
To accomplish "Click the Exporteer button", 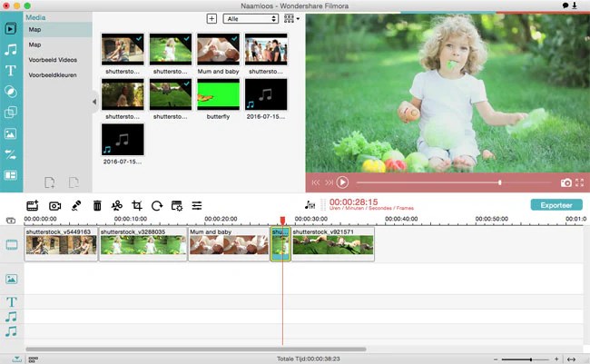I will (x=556, y=205).
